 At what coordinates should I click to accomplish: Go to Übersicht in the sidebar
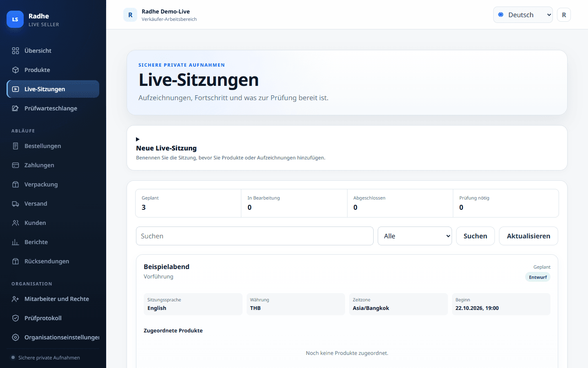tap(53, 51)
